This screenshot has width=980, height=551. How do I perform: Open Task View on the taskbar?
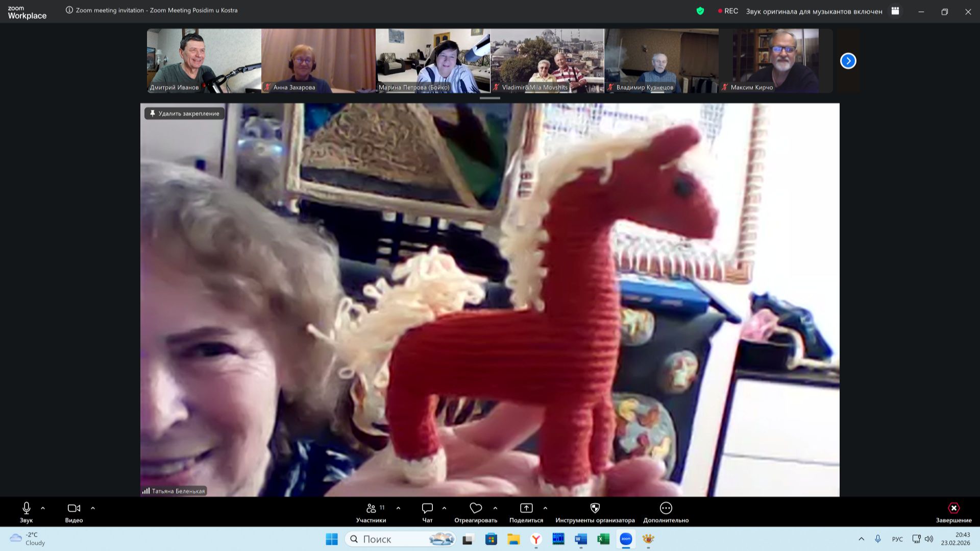[468, 539]
